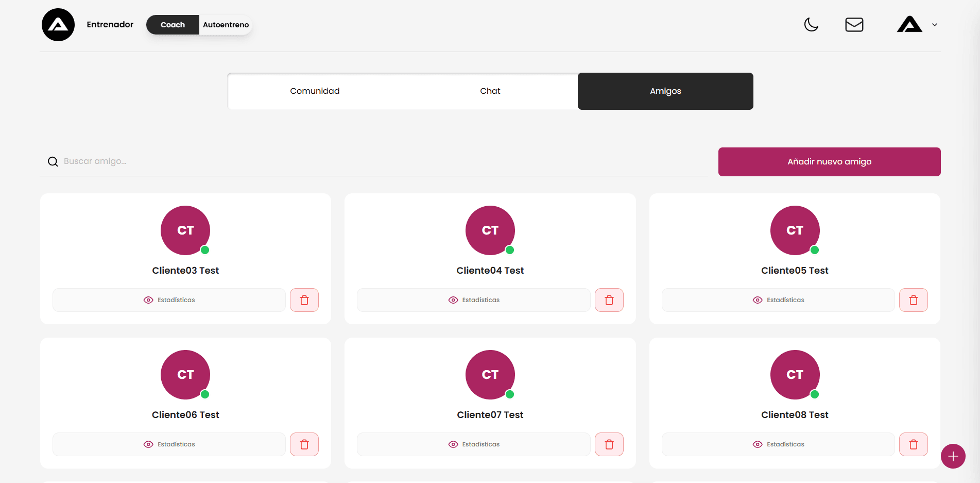Delete Cliente03 Test using the trash icon
The image size is (980, 483).
point(304,300)
